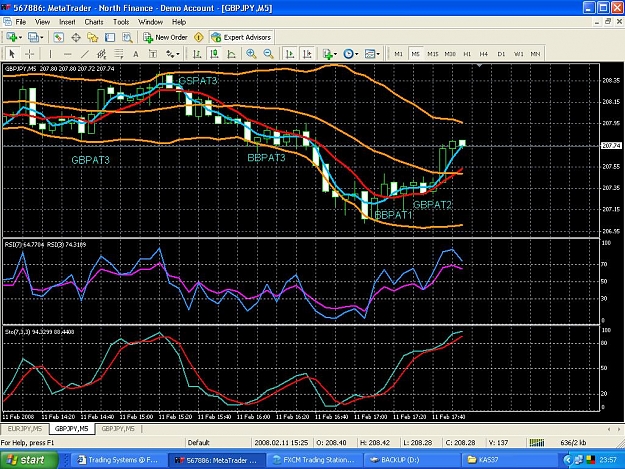The height and width of the screenshot is (469, 625).
Task: Switch to FXCM Trading Station taskbar item
Action: pos(314,460)
